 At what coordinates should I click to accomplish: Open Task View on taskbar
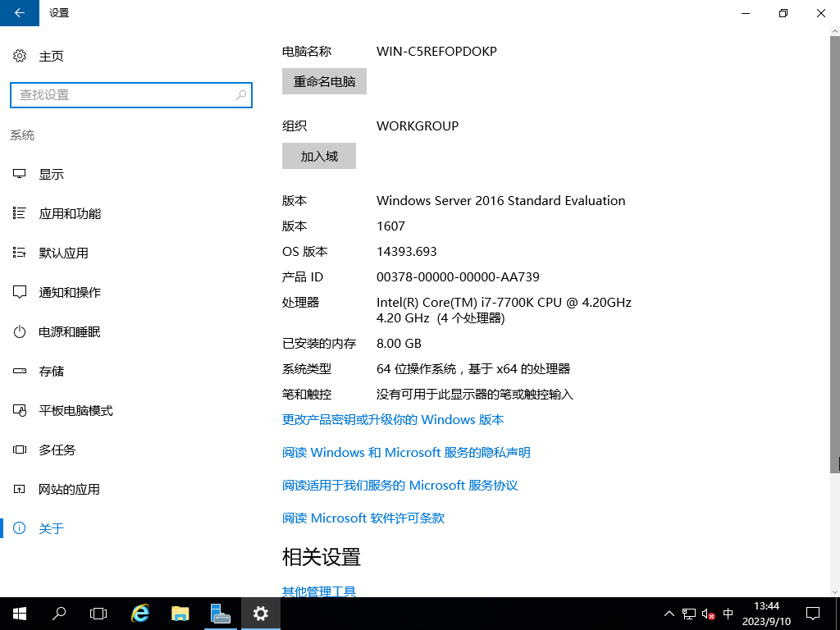click(x=98, y=614)
